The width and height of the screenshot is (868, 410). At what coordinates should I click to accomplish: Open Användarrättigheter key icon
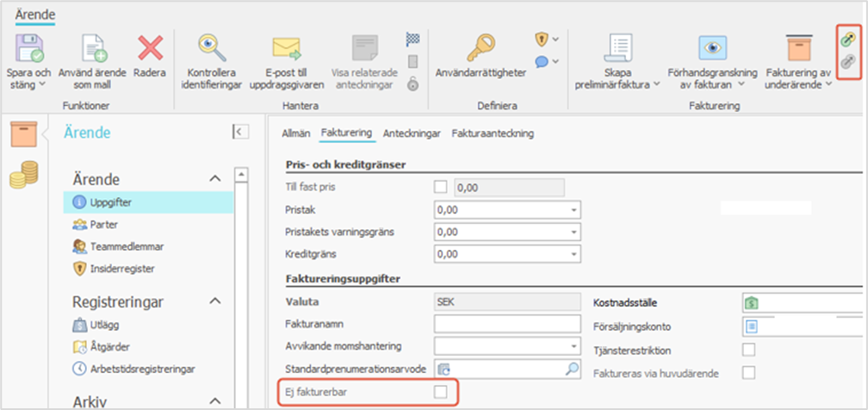[x=480, y=45]
